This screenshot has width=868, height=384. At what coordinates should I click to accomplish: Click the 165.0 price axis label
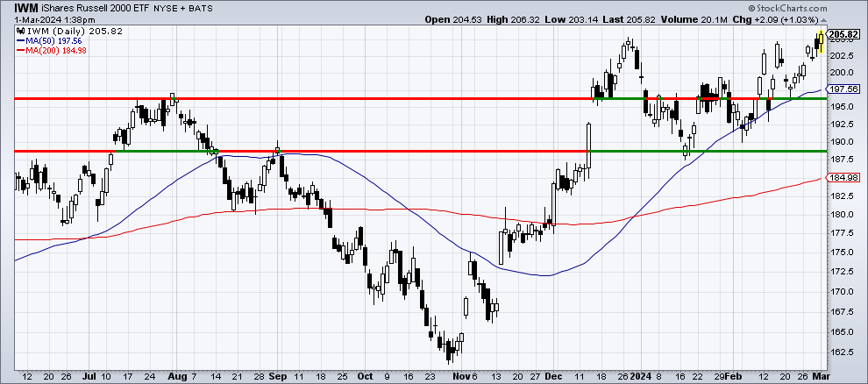click(840, 331)
